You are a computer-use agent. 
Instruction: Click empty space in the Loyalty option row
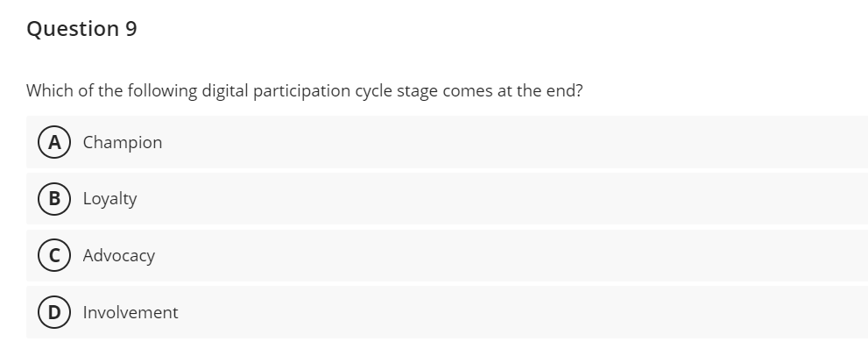[x=526, y=199]
